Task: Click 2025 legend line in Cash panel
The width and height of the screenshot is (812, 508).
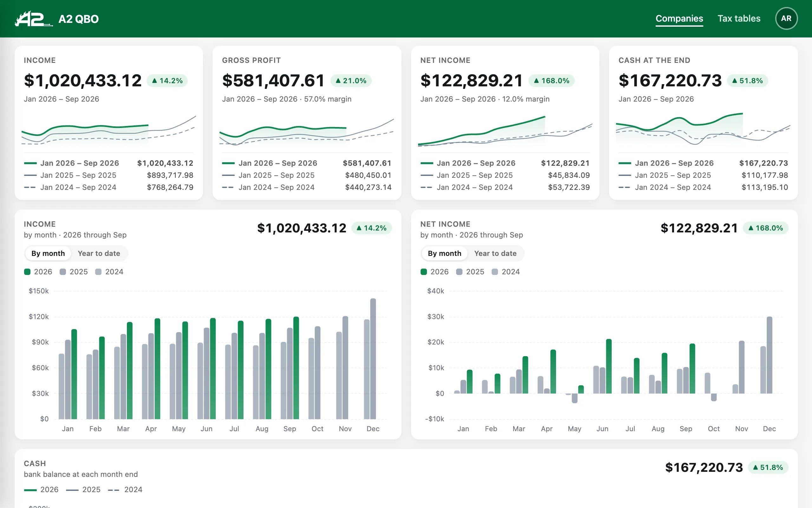Action: coord(83,490)
